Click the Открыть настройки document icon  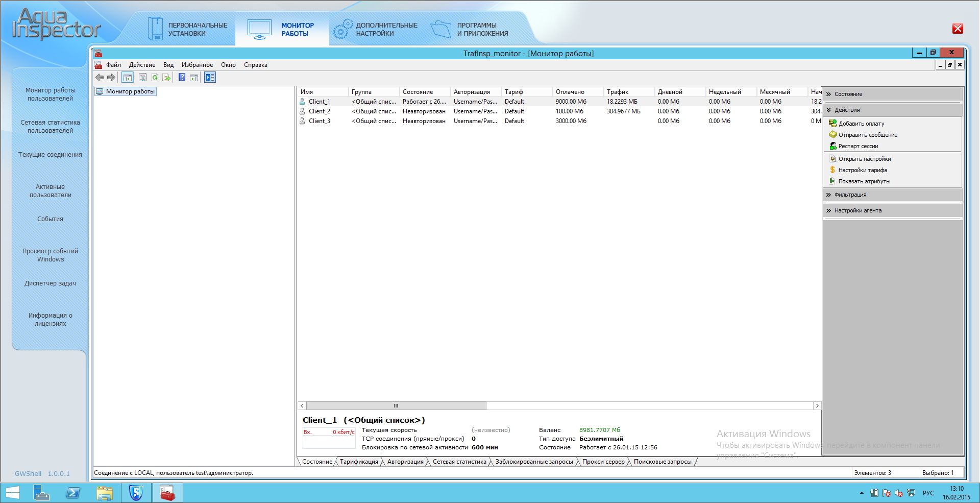[832, 158]
